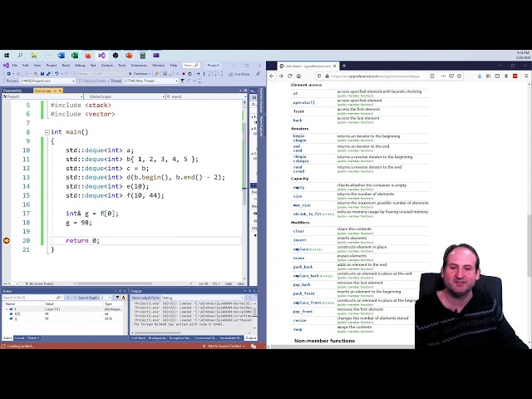The width and height of the screenshot is (532, 399).
Task: Go forward in the Firefox browser
Action: coord(281,76)
